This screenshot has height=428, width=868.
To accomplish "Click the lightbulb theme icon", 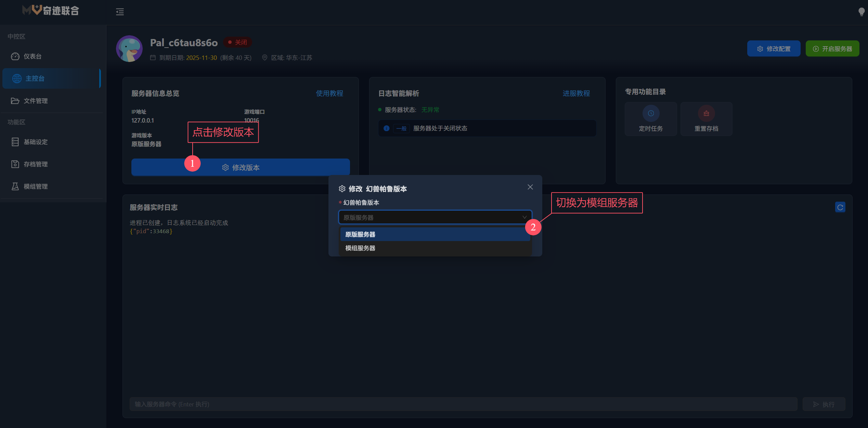I will tap(861, 12).
